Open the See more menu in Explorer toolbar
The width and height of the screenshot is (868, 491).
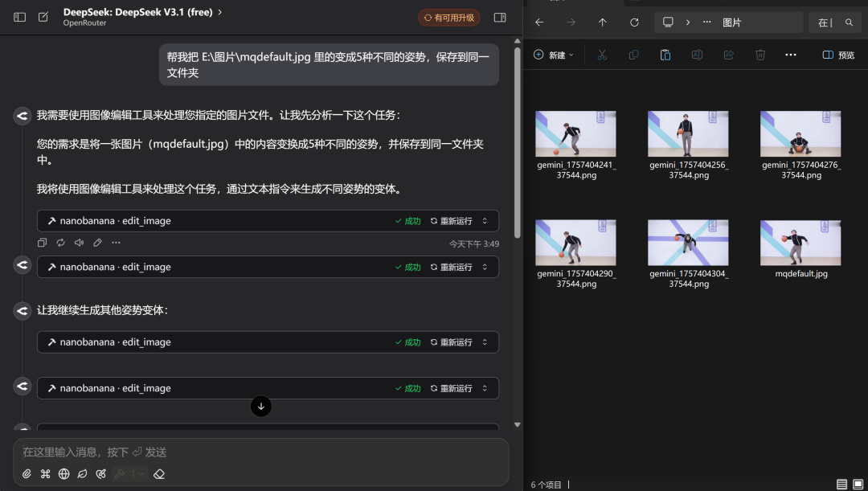791,54
